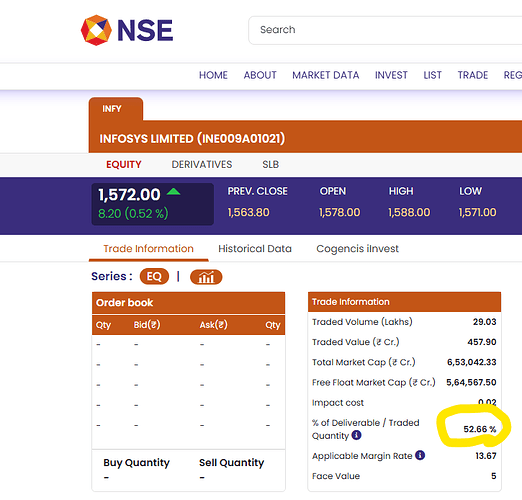Open the LIST menu

(x=432, y=75)
